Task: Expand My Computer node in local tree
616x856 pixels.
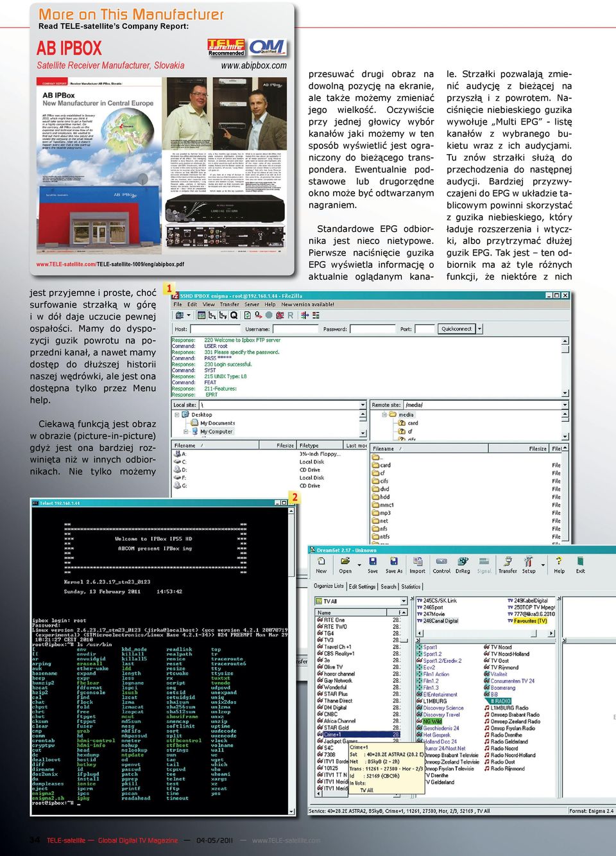Action: tap(185, 431)
